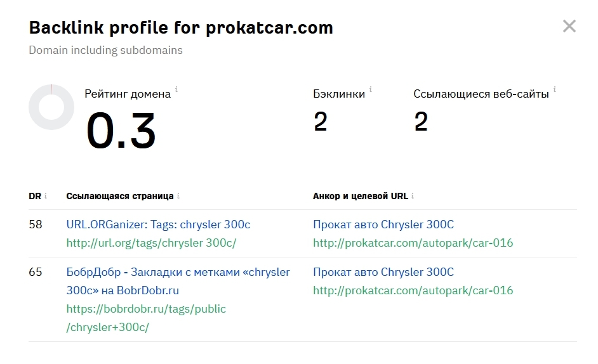Click the domain rating donut chart
This screenshot has width=598, height=364.
pos(51,107)
